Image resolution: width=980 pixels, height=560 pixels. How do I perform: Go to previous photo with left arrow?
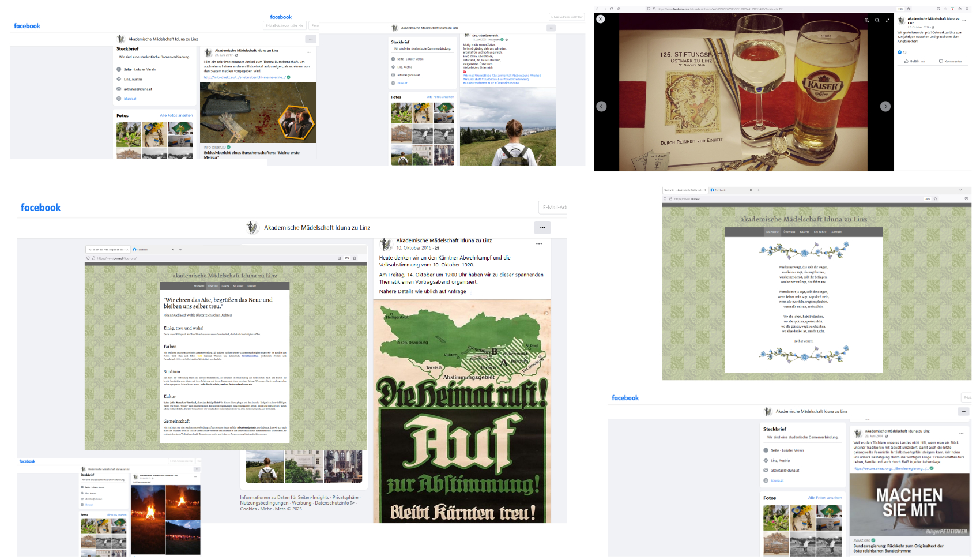click(x=601, y=106)
